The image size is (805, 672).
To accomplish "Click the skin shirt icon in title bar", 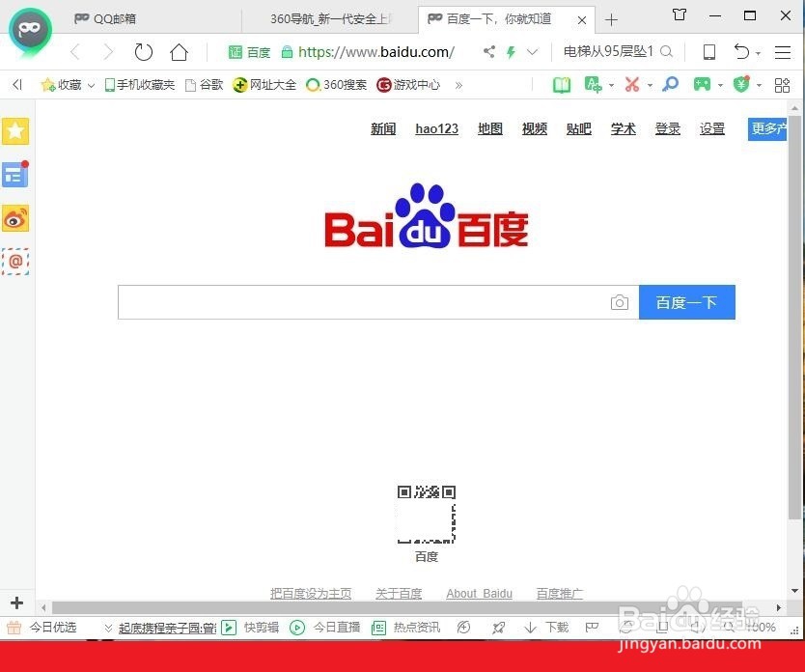I will (x=680, y=14).
